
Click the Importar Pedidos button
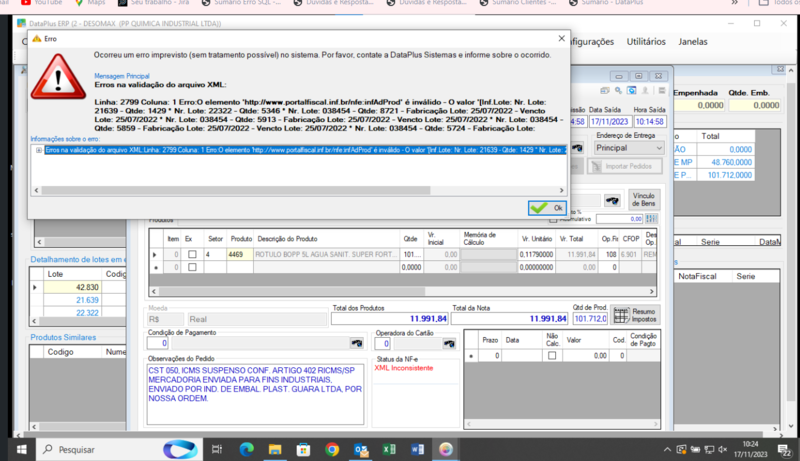tap(625, 166)
